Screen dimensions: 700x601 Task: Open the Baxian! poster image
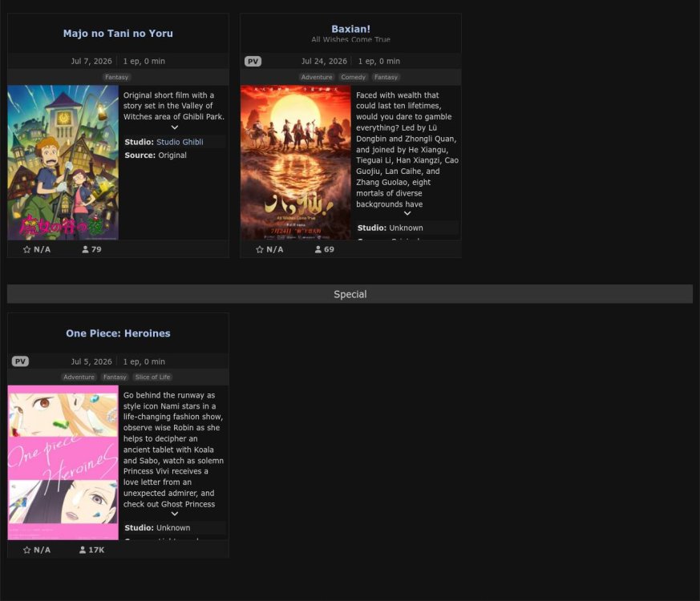pyautogui.click(x=296, y=163)
